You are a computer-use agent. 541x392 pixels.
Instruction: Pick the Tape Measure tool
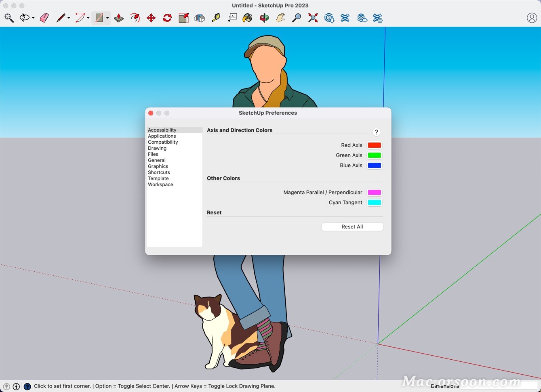(x=216, y=18)
